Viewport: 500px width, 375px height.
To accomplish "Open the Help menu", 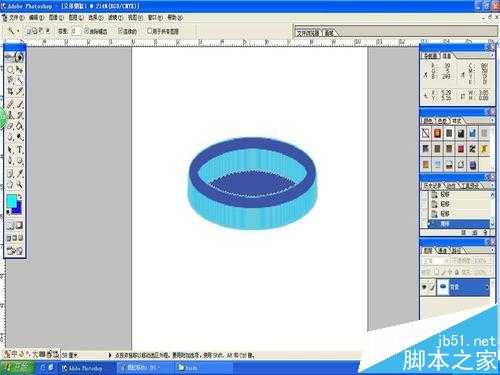I will click(175, 17).
